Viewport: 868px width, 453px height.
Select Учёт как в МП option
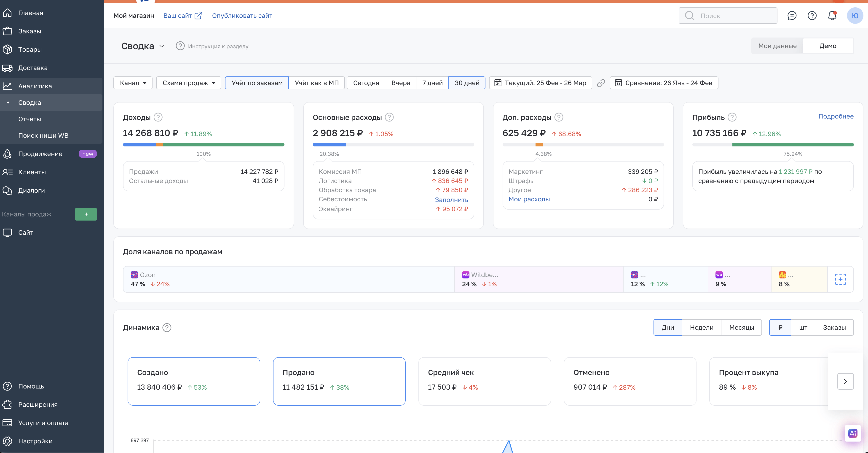[316, 83]
